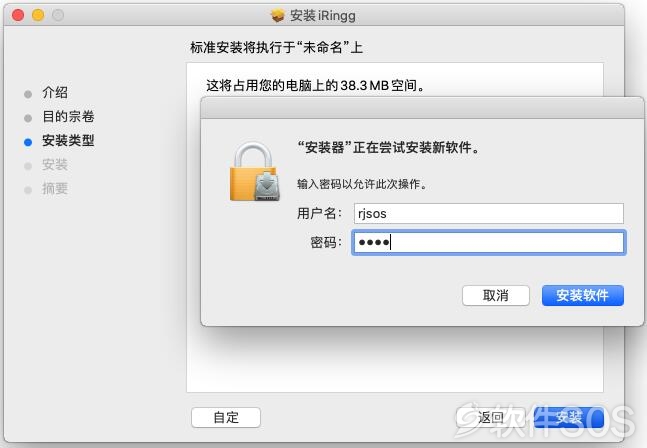This screenshot has height=448, width=647.
Task: Focus the 密码 password field
Action: click(x=489, y=242)
